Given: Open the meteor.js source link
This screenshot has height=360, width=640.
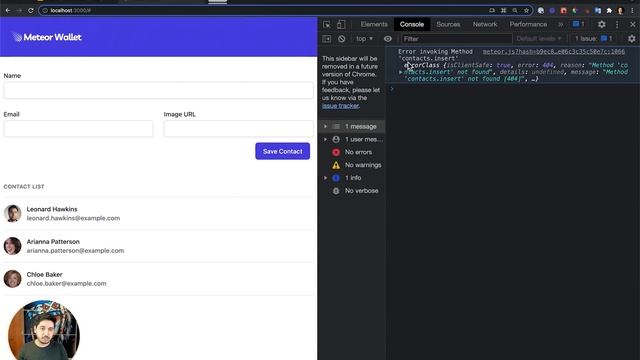Looking at the screenshot, I should [x=553, y=52].
